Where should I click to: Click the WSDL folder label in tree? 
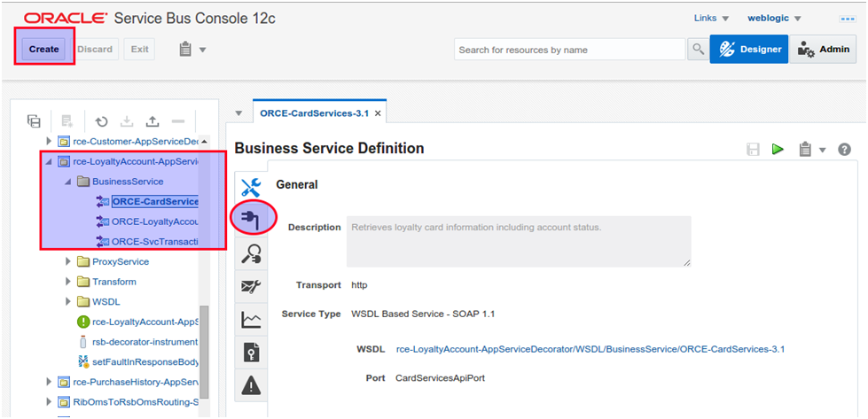point(106,302)
